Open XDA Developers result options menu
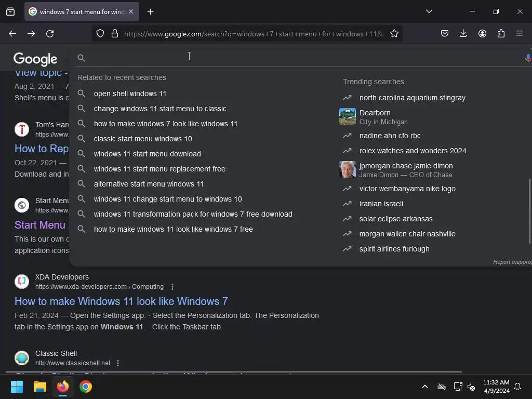This screenshot has width=532, height=399. point(172,287)
